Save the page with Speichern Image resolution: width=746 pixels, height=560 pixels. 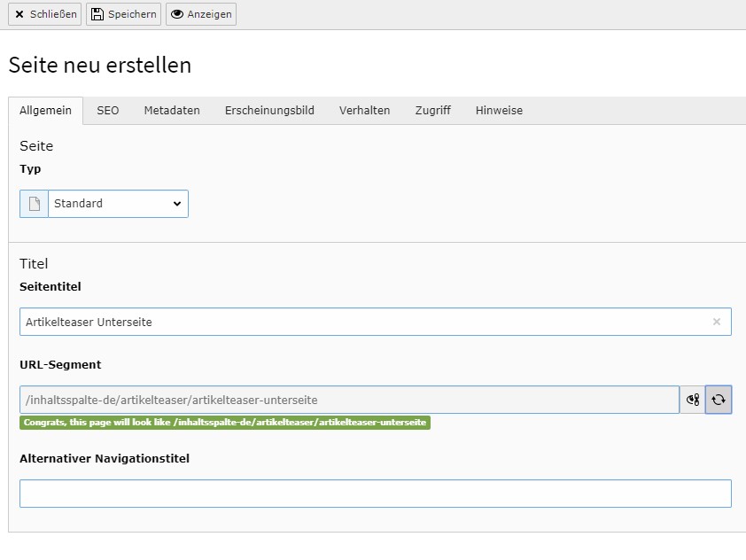click(x=124, y=14)
